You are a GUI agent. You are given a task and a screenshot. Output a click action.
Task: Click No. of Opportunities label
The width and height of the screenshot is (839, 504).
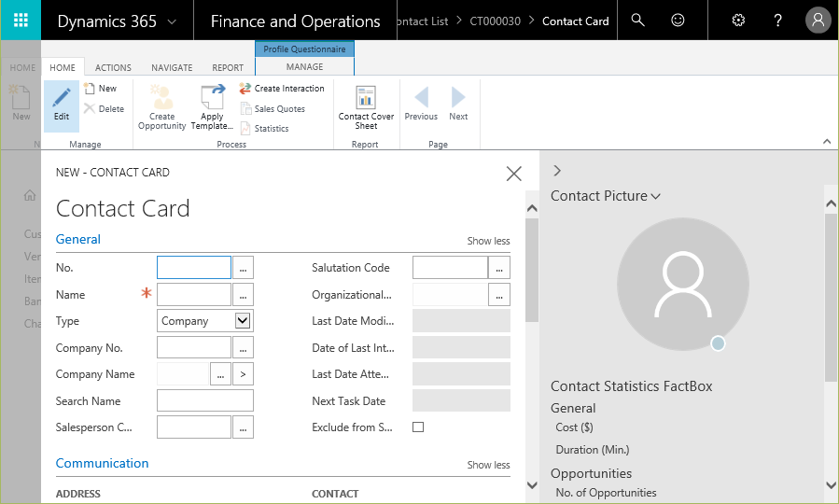606,492
